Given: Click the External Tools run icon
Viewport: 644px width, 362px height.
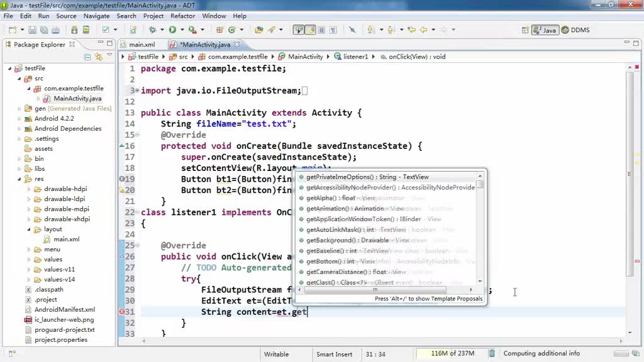Looking at the screenshot, I should tap(192, 30).
